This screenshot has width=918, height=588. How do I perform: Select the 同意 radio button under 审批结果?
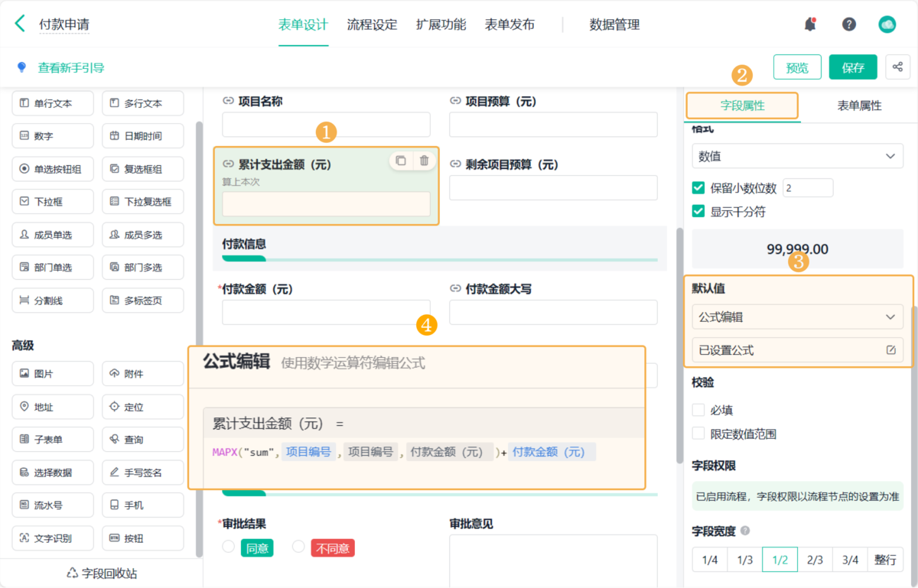click(230, 547)
